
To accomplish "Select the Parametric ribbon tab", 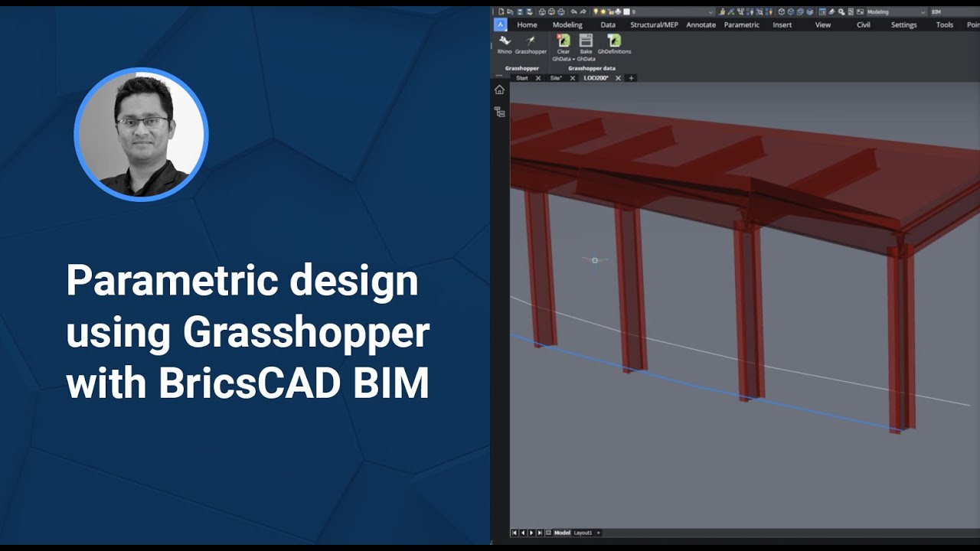I will tap(742, 24).
